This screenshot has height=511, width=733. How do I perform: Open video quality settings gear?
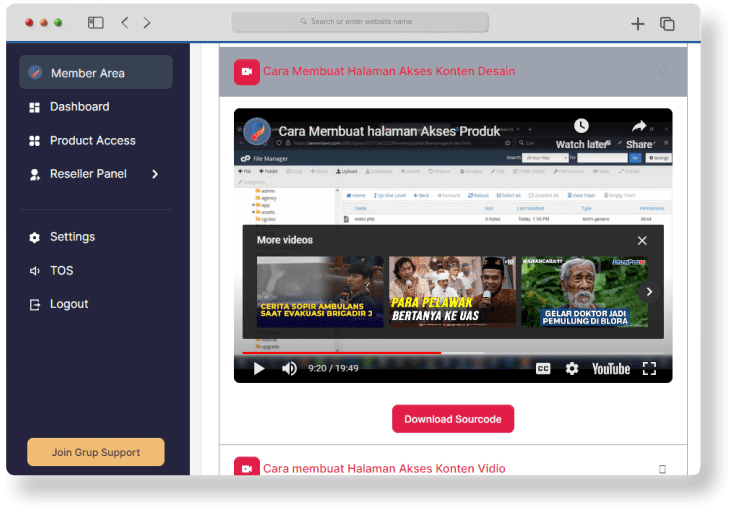tap(572, 369)
